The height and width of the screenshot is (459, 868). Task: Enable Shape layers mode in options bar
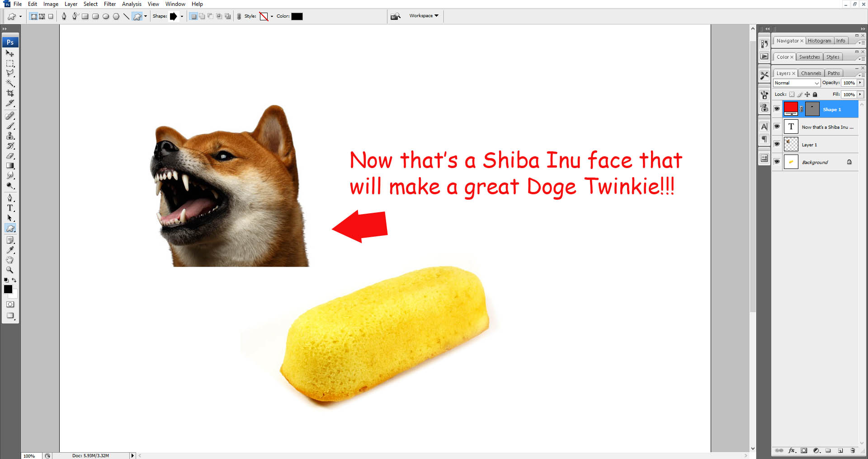tap(34, 16)
